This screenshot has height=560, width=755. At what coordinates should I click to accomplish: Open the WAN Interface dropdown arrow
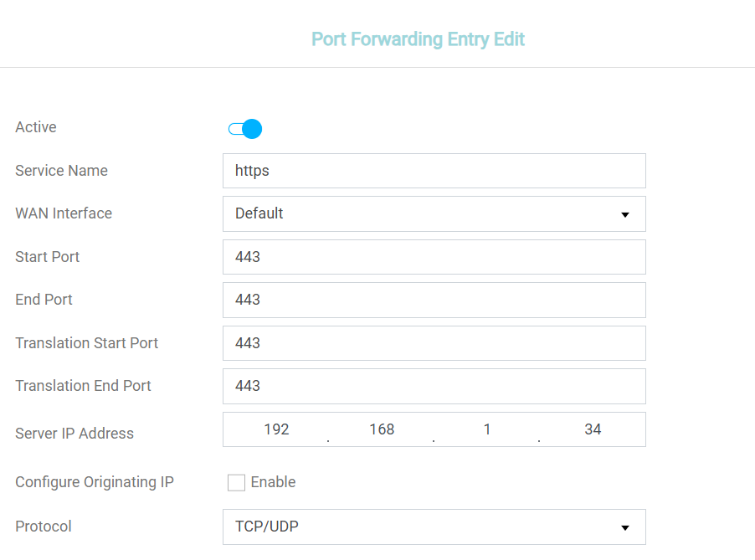(x=625, y=214)
